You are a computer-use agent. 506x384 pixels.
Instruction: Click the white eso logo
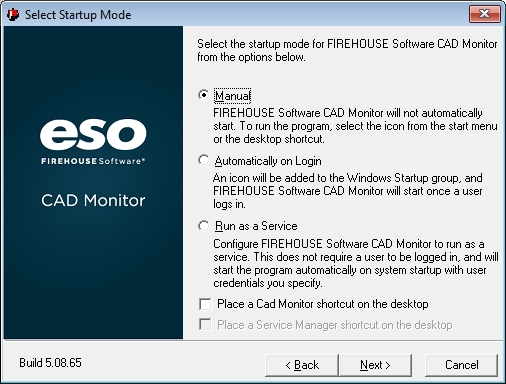click(93, 134)
